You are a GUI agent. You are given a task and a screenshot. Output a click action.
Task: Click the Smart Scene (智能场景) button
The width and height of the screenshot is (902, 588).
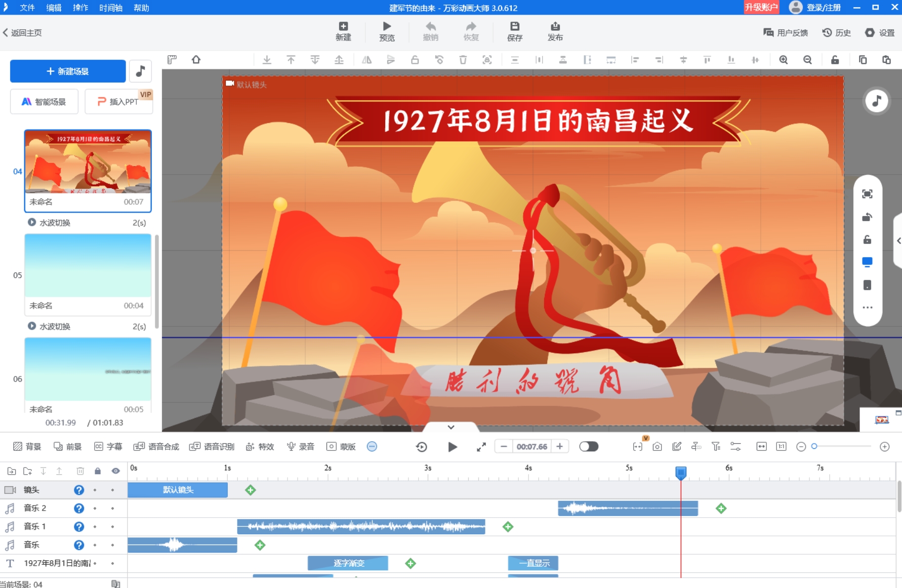coord(44,102)
